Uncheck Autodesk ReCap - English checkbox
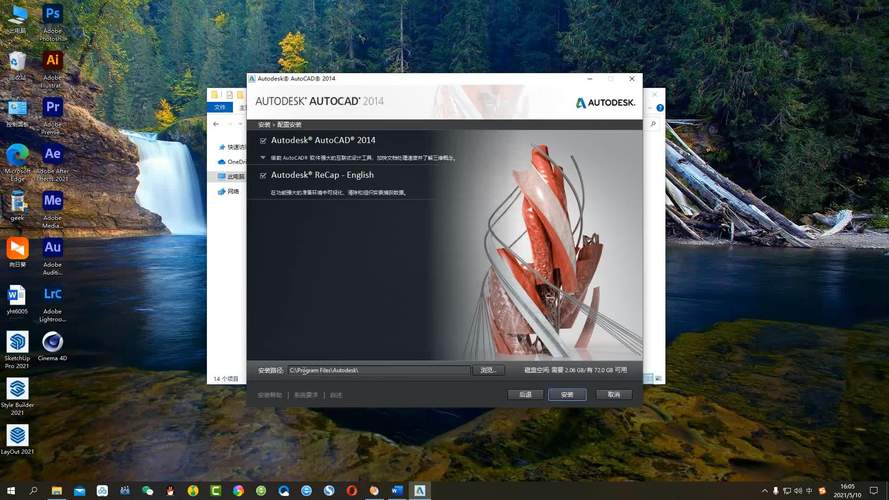The image size is (889, 500). pos(263,175)
